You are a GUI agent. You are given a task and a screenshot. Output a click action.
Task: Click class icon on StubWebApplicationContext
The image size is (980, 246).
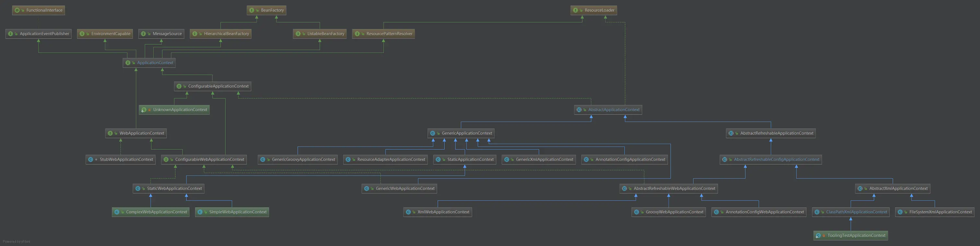(90, 160)
